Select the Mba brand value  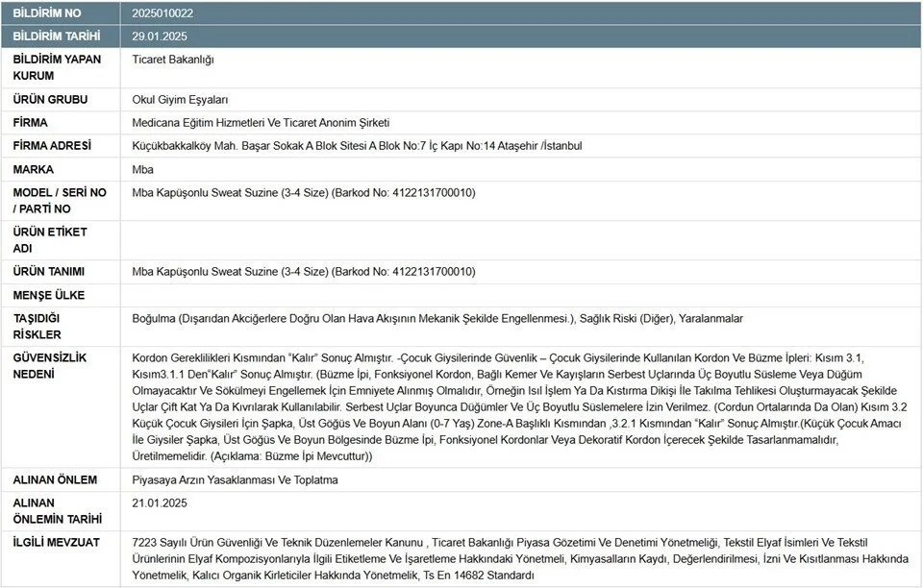coord(142,169)
